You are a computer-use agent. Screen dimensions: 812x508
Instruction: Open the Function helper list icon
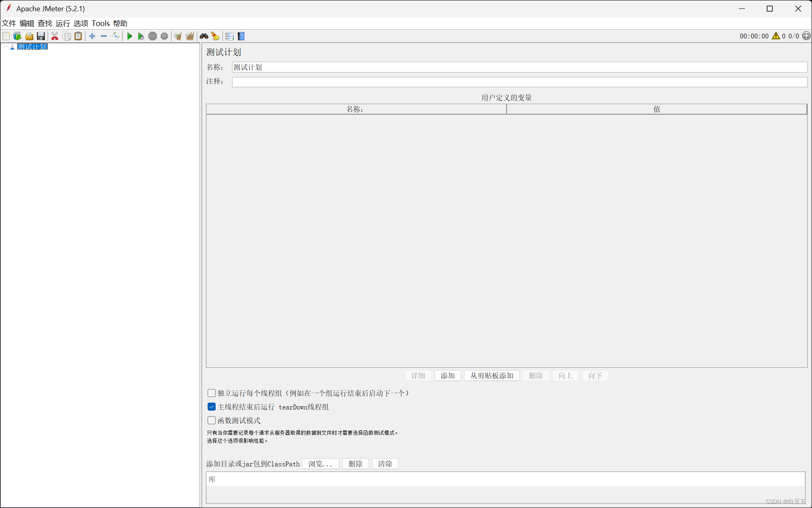[x=229, y=36]
